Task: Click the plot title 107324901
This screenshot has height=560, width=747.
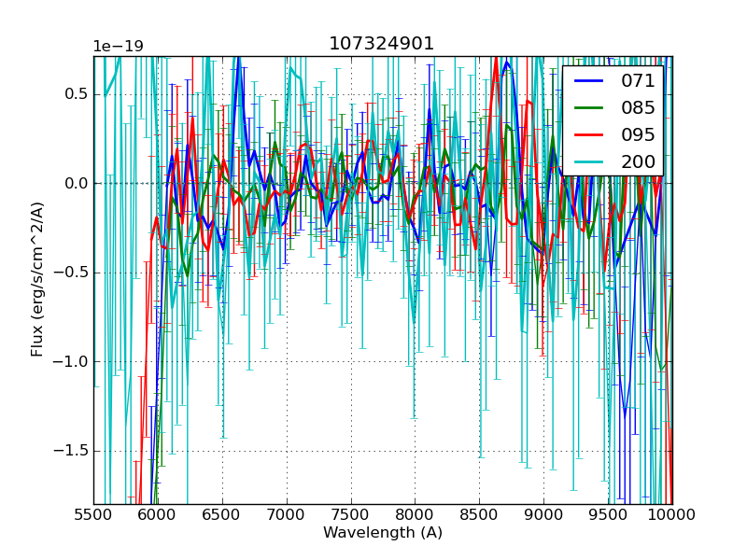Action: (x=382, y=44)
